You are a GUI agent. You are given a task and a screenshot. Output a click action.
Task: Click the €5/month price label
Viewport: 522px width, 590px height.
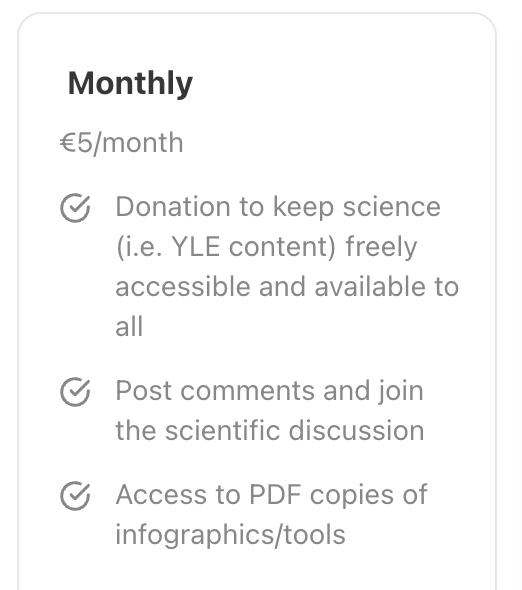coord(122,143)
